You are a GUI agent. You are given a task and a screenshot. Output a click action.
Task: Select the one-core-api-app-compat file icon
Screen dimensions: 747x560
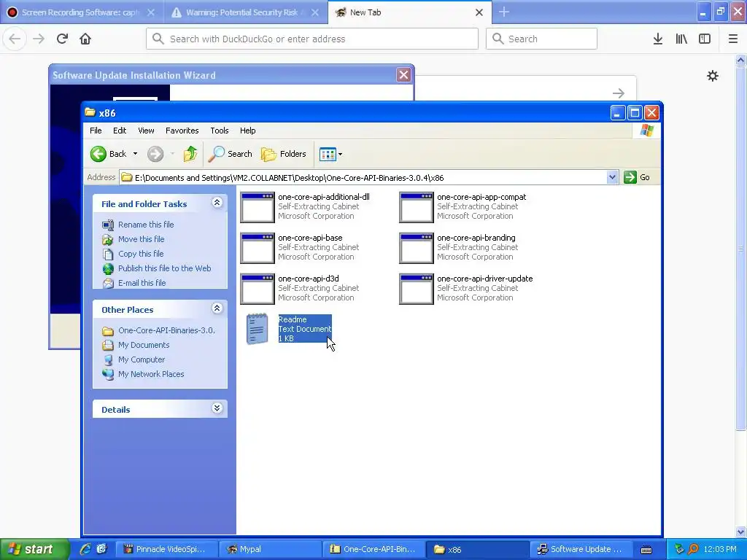(x=417, y=207)
